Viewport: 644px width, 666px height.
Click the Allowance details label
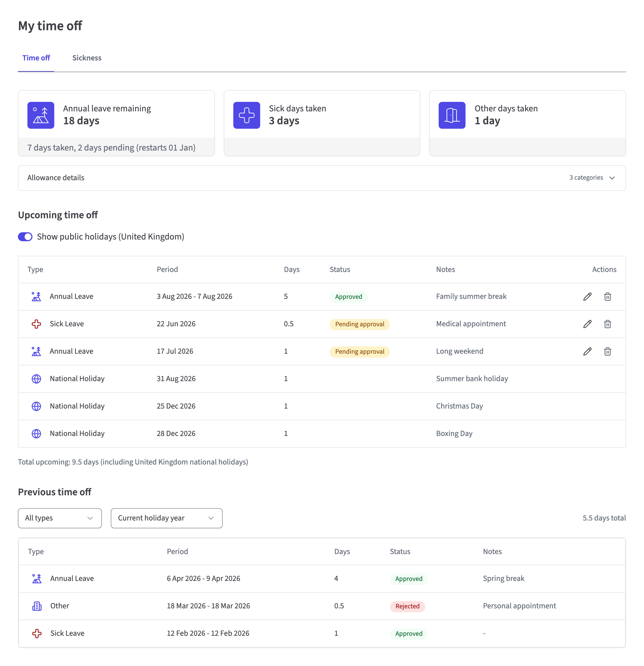click(56, 178)
